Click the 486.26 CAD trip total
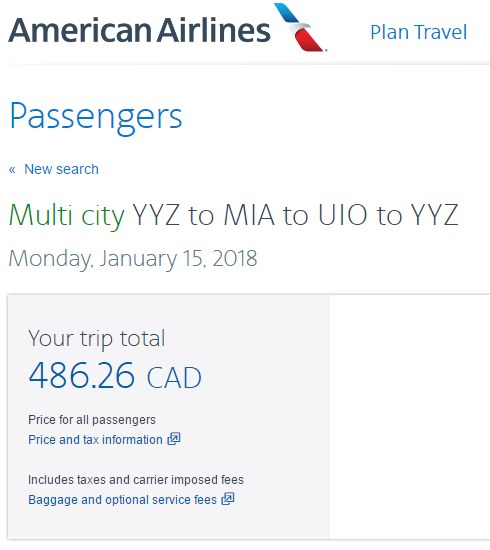The image size is (490, 550). click(115, 376)
